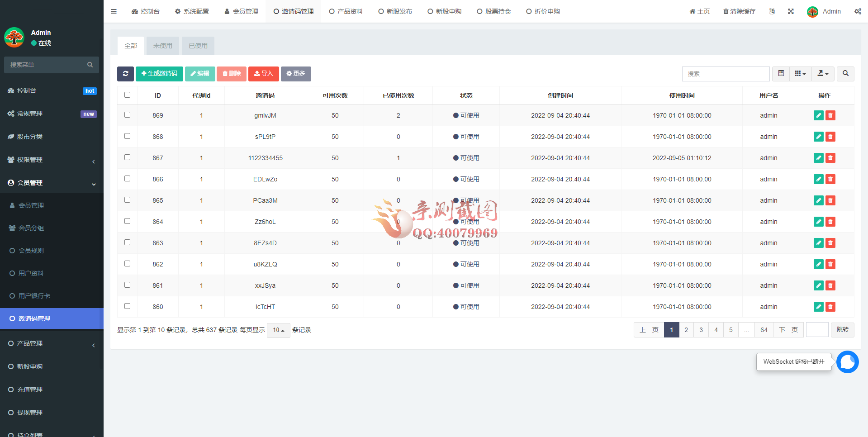Check the select-all checkbox in table header

[127, 95]
